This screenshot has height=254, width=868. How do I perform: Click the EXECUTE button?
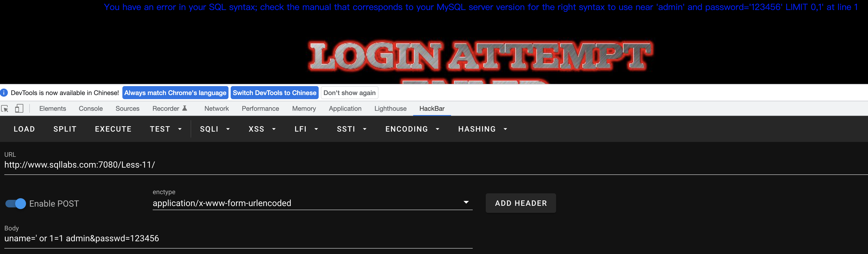click(x=113, y=129)
